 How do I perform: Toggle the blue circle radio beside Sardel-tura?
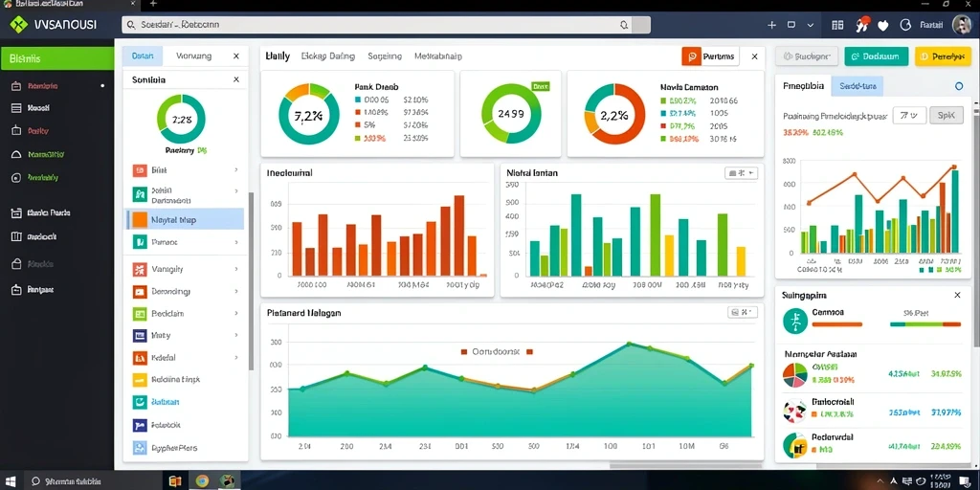tap(959, 86)
